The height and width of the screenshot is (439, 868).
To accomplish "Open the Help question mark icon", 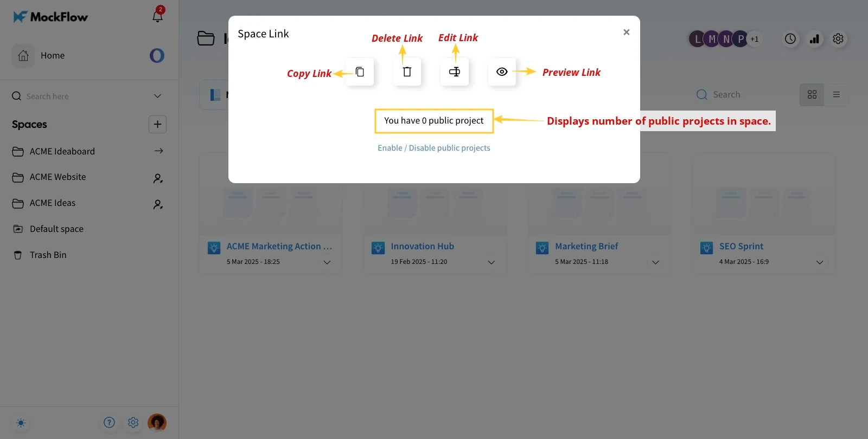I will coord(109,422).
